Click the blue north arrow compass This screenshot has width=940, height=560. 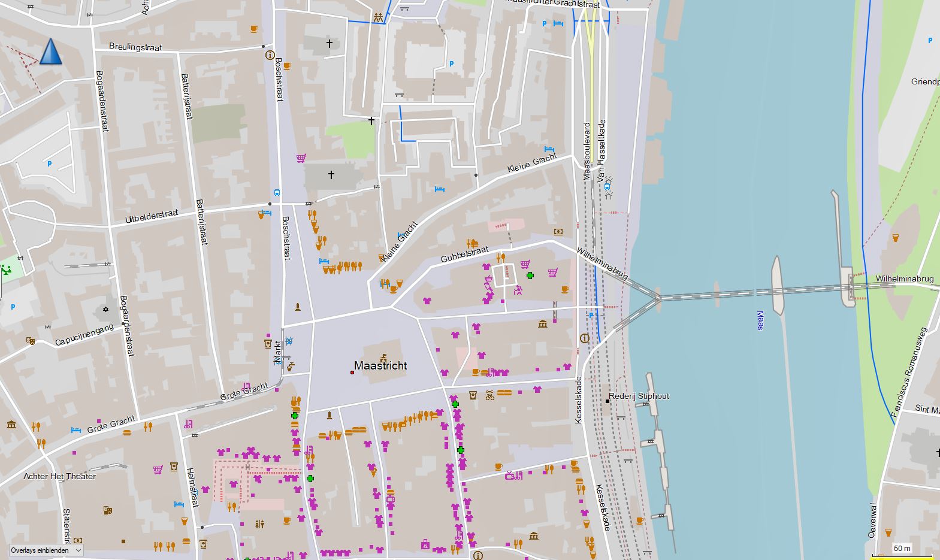tap(51, 52)
